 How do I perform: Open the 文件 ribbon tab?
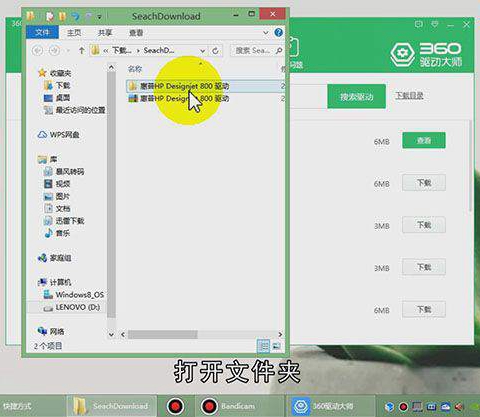coord(42,32)
